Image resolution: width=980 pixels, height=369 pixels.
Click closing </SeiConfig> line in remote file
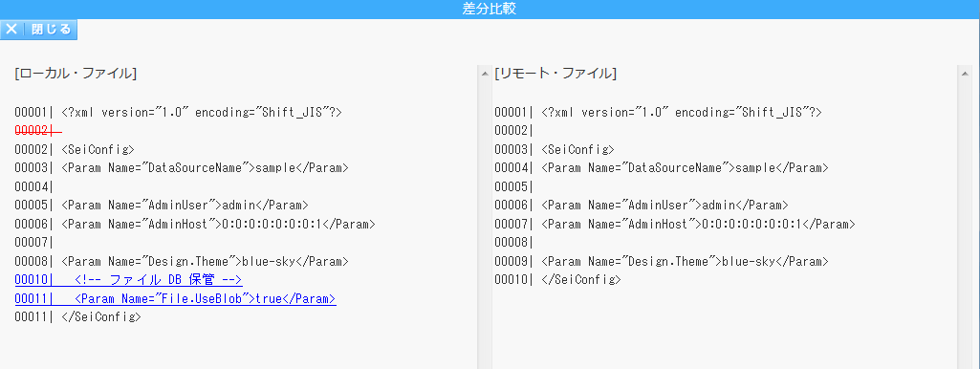(x=557, y=279)
